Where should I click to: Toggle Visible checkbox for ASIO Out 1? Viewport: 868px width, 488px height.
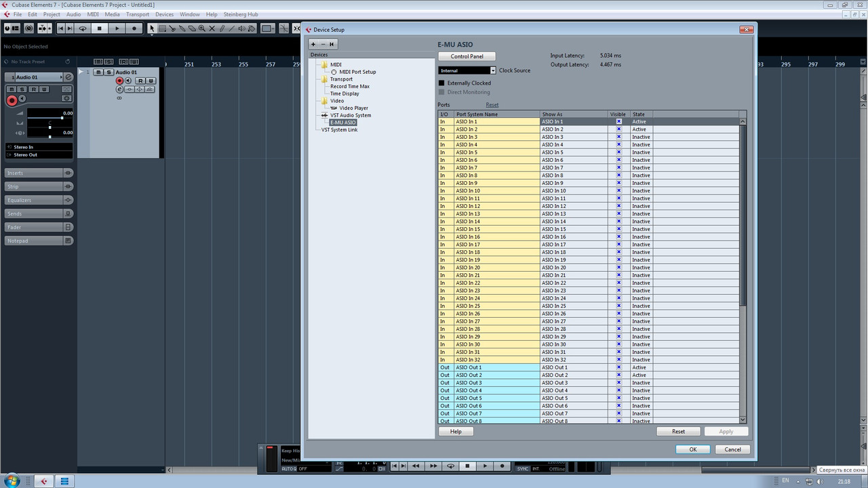tap(618, 367)
